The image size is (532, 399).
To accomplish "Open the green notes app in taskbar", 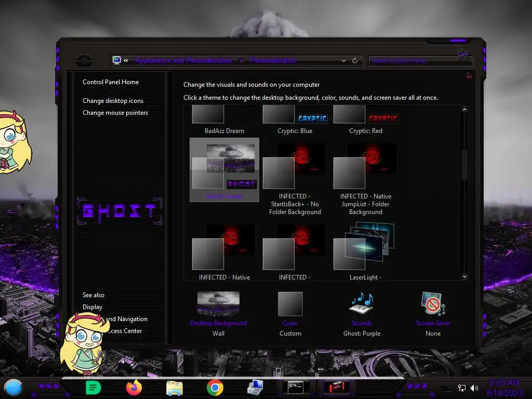I will point(94,388).
